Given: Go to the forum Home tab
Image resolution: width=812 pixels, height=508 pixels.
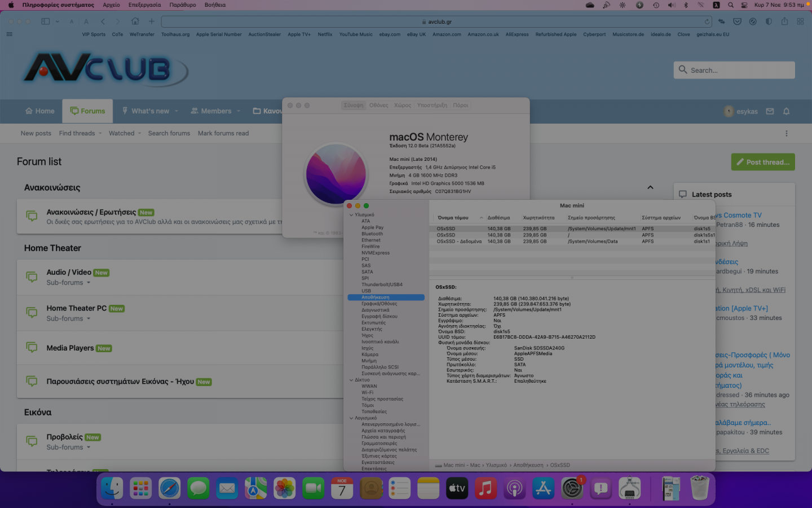Looking at the screenshot, I should point(40,111).
